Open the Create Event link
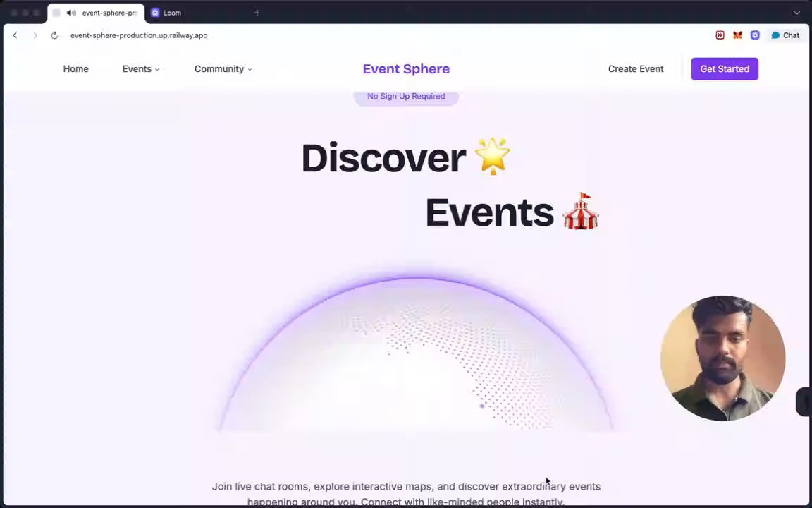Viewport: 812px width, 508px height. pos(635,69)
